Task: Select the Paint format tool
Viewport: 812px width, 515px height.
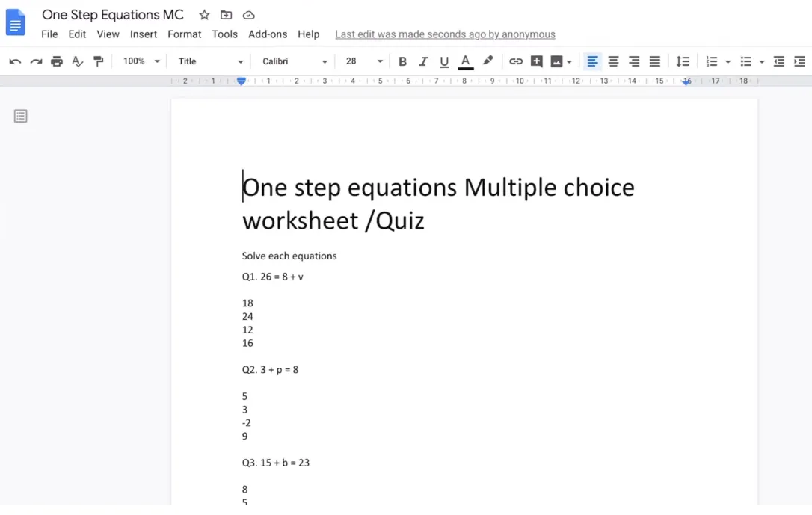Action: click(x=98, y=61)
